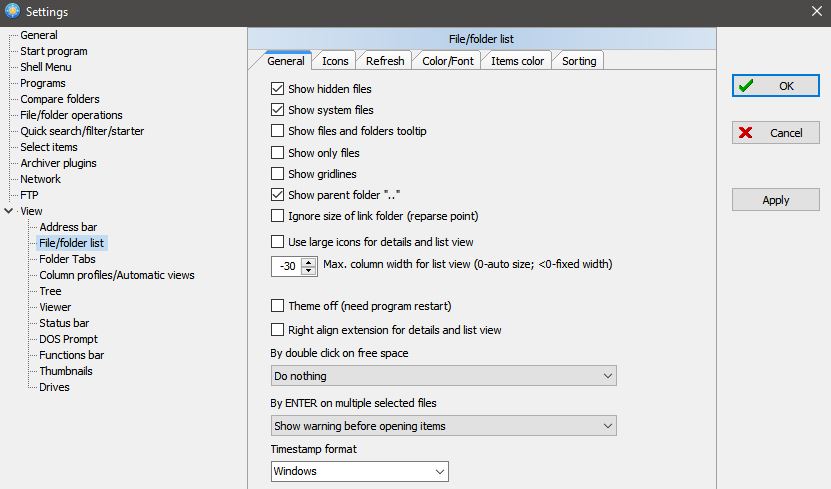Viewport: 831px width, 489px height.
Task: Decrease max column width with down arrow
Action: tap(308, 270)
